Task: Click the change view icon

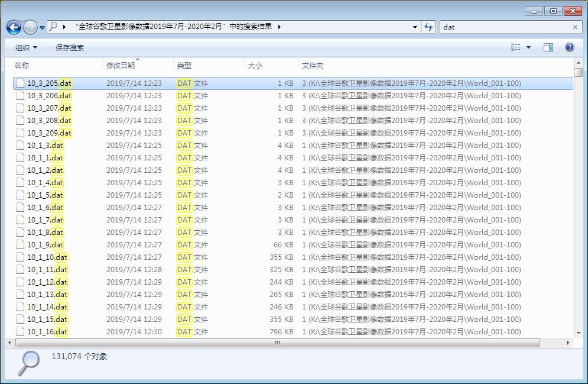Action: point(516,47)
